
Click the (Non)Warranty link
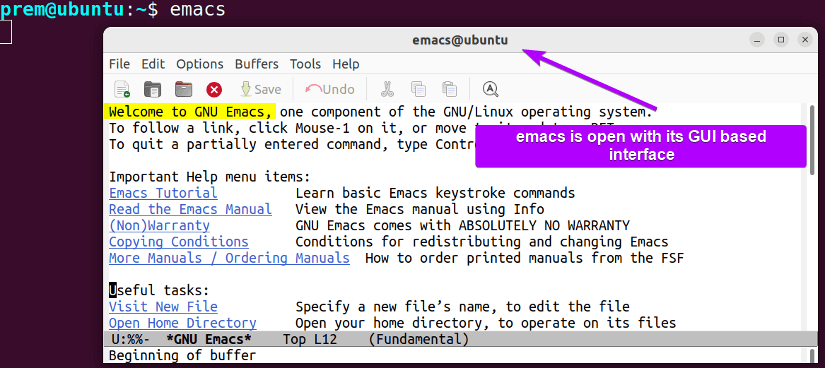[159, 226]
